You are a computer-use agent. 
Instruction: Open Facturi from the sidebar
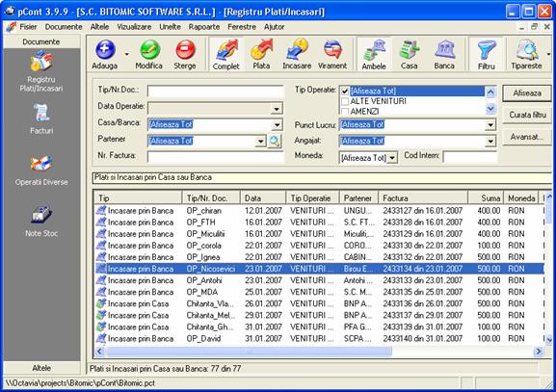tap(41, 113)
